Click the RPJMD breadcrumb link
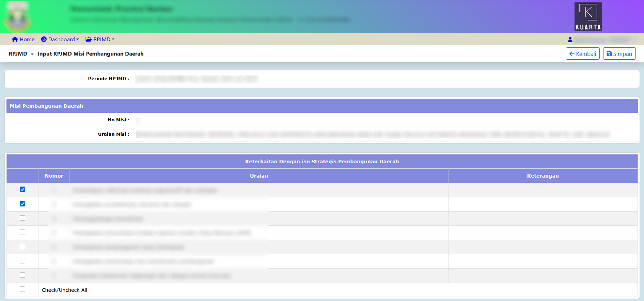 18,54
